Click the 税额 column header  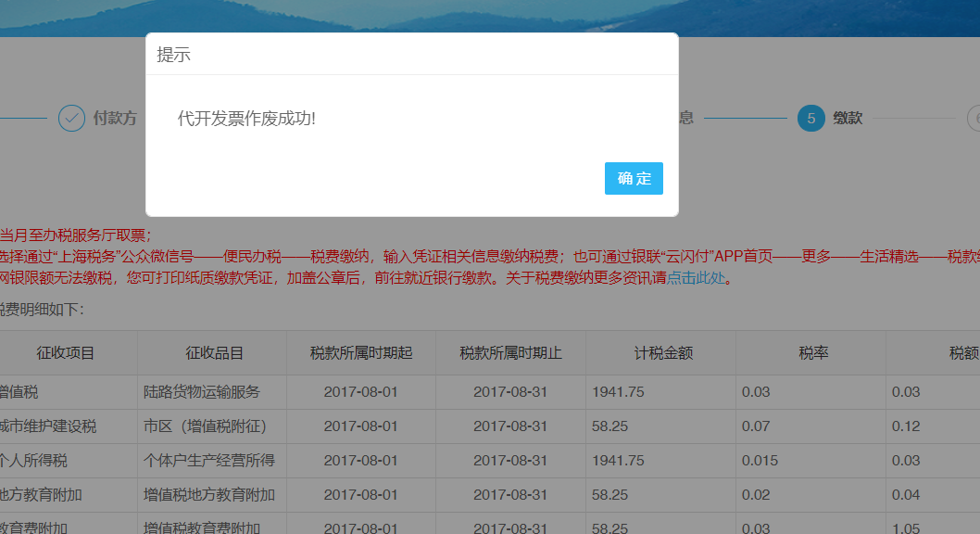(x=963, y=353)
